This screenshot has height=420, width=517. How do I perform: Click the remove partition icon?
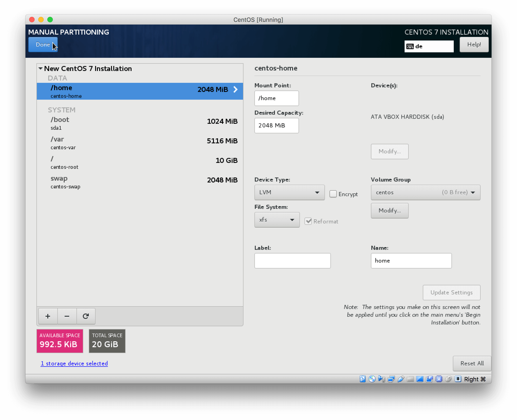pos(67,315)
